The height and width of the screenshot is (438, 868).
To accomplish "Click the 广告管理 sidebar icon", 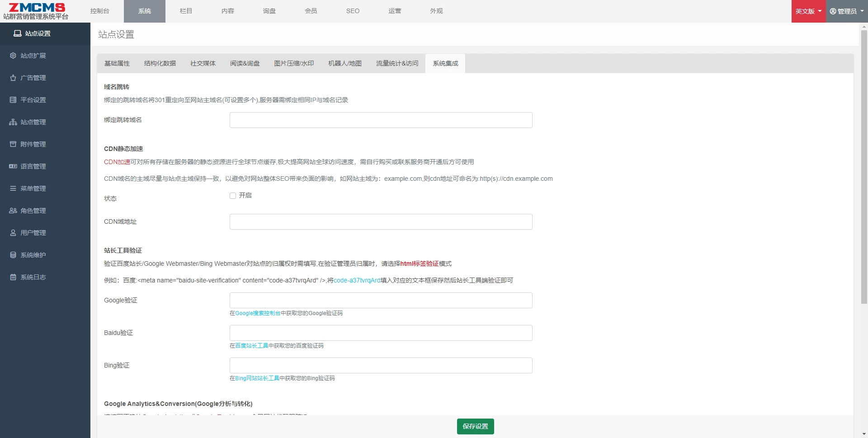I will click(13, 78).
